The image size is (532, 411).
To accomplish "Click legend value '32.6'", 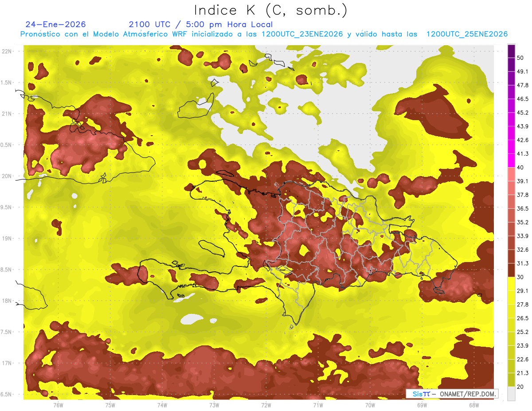I will [523, 250].
